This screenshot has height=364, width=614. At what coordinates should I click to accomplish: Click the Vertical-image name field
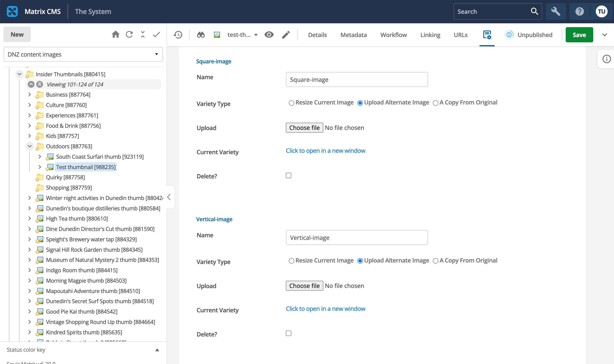coord(357,238)
